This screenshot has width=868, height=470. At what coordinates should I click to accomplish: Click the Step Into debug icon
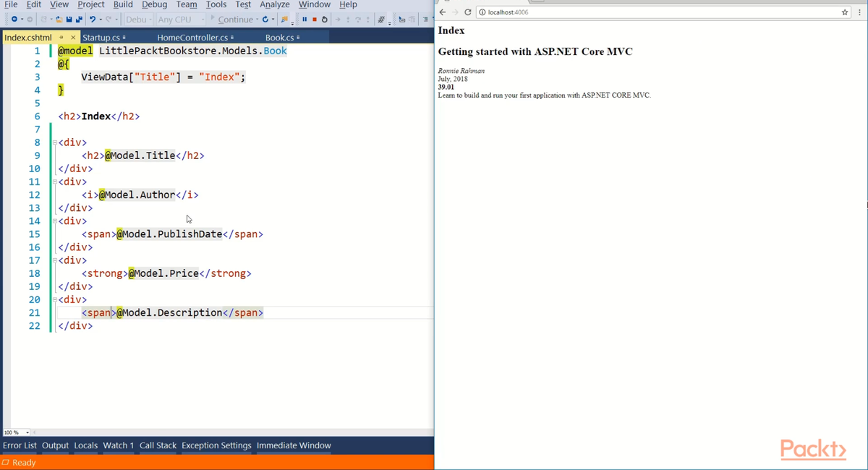click(x=349, y=20)
